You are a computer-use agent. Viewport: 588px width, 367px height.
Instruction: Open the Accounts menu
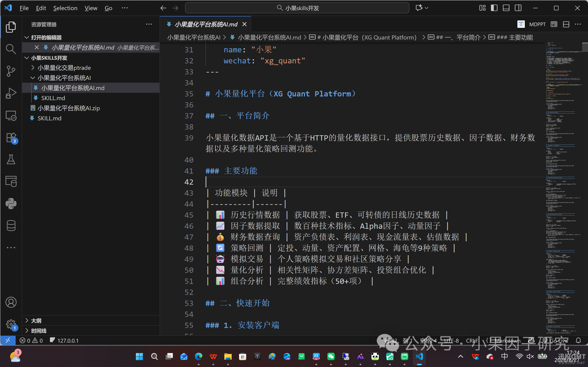[x=11, y=302]
